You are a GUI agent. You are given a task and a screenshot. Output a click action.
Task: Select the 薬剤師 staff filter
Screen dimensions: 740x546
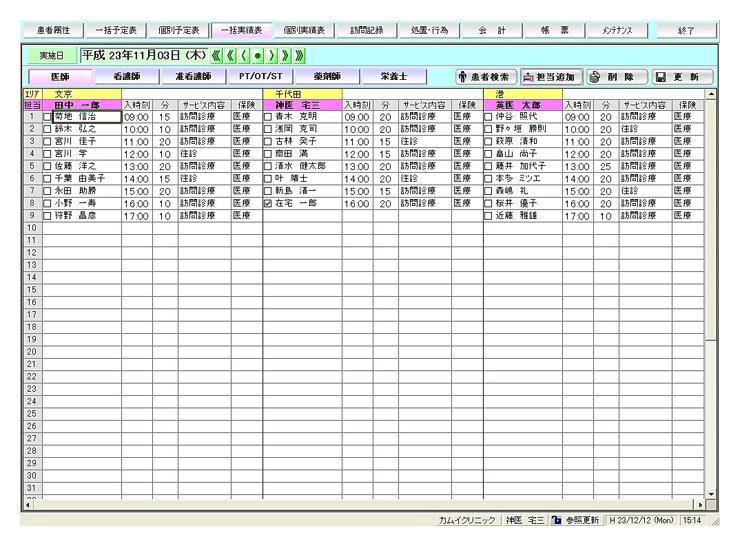[327, 76]
